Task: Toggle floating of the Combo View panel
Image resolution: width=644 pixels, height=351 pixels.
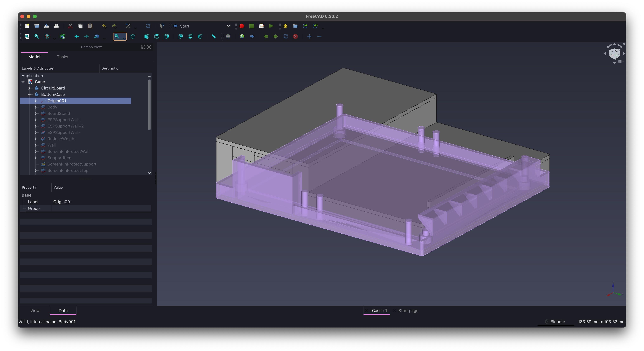Action: (143, 47)
